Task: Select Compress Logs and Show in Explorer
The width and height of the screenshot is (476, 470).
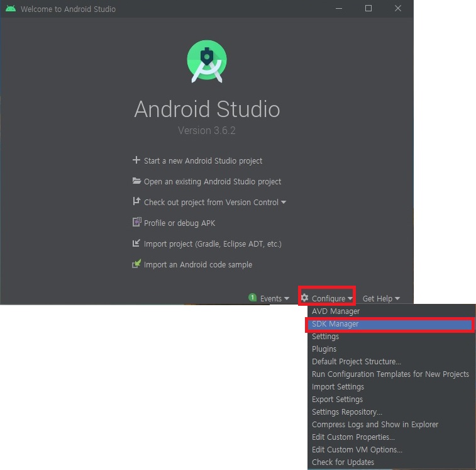Action: coord(391,425)
